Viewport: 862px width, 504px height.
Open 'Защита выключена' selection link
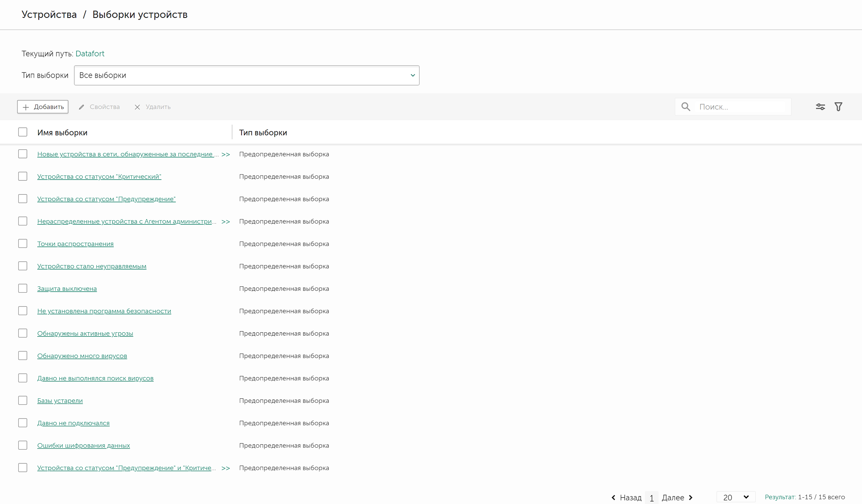pos(67,289)
